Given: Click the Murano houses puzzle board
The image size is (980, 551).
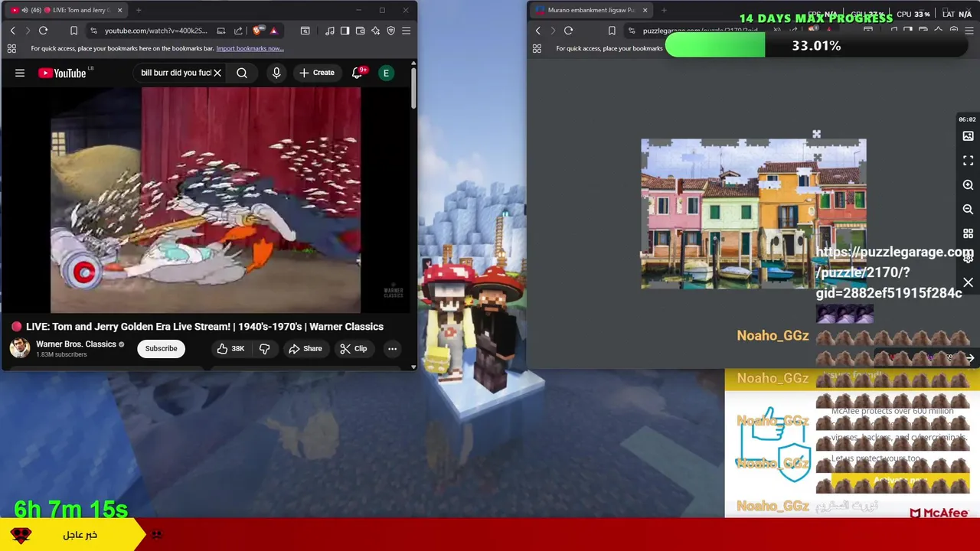Looking at the screenshot, I should point(753,214).
